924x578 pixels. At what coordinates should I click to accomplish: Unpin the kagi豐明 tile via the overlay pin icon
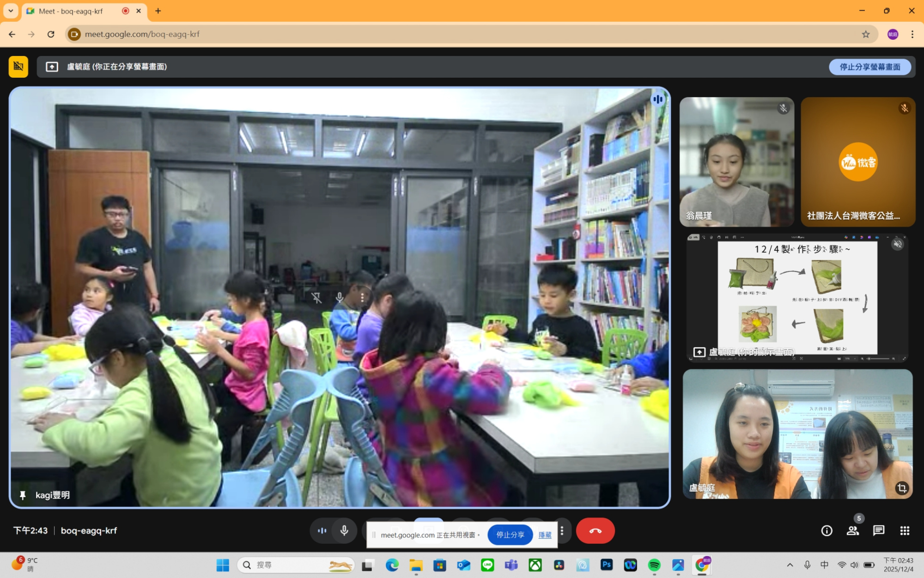[316, 298]
